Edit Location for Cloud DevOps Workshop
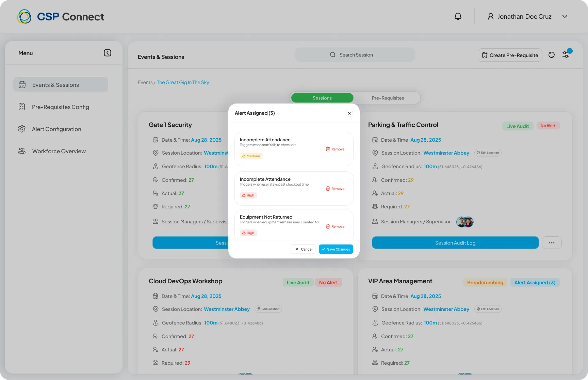This screenshot has height=380, width=588. [268, 309]
